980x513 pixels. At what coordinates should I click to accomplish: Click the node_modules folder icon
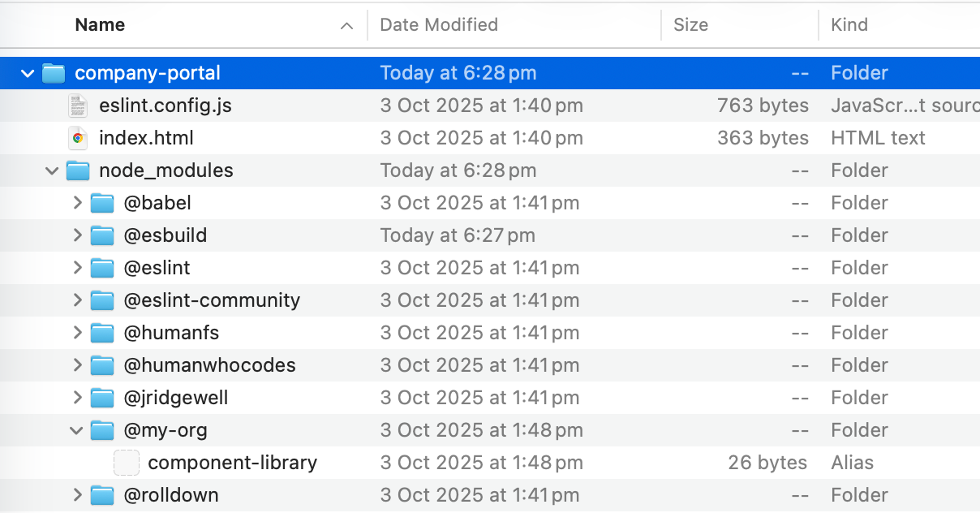pos(78,170)
